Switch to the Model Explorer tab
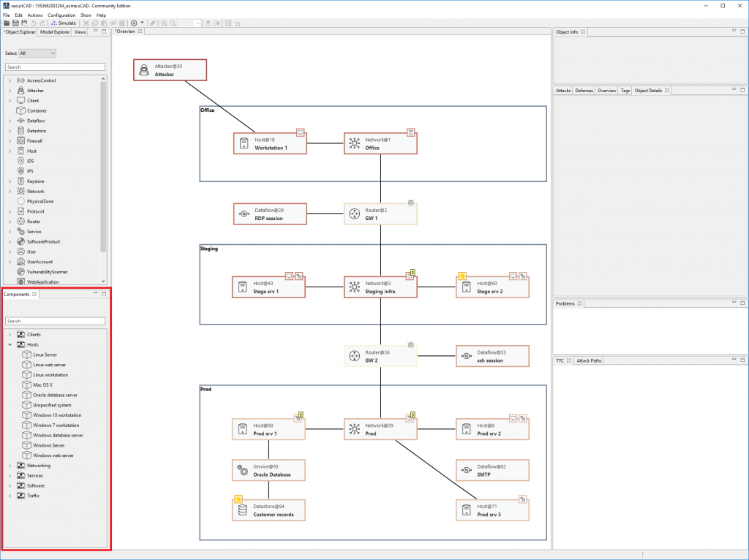The width and height of the screenshot is (749, 560). coord(55,32)
